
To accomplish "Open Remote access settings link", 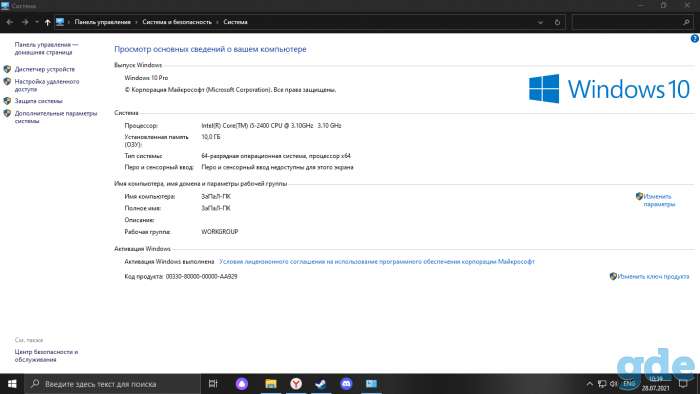I will pos(47,85).
